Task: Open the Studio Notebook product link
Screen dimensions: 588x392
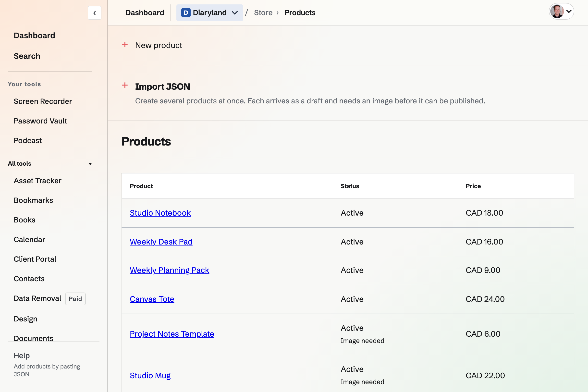Action: 160,213
